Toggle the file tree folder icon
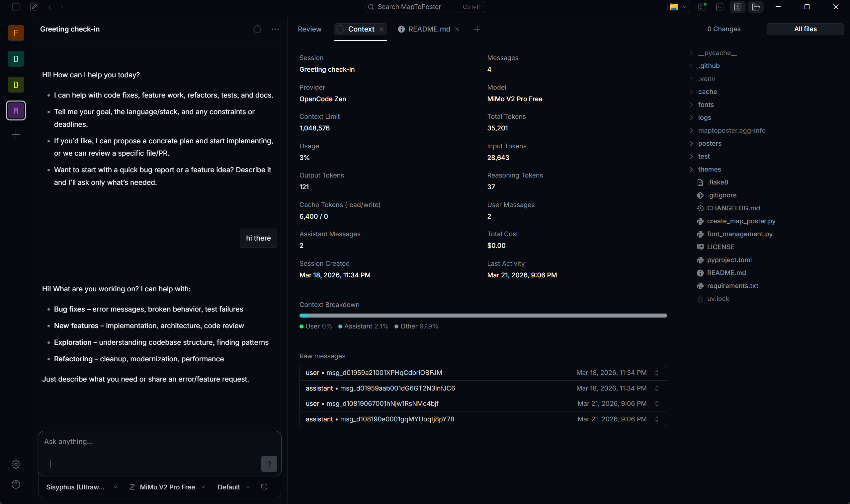The width and height of the screenshot is (850, 504). point(755,7)
